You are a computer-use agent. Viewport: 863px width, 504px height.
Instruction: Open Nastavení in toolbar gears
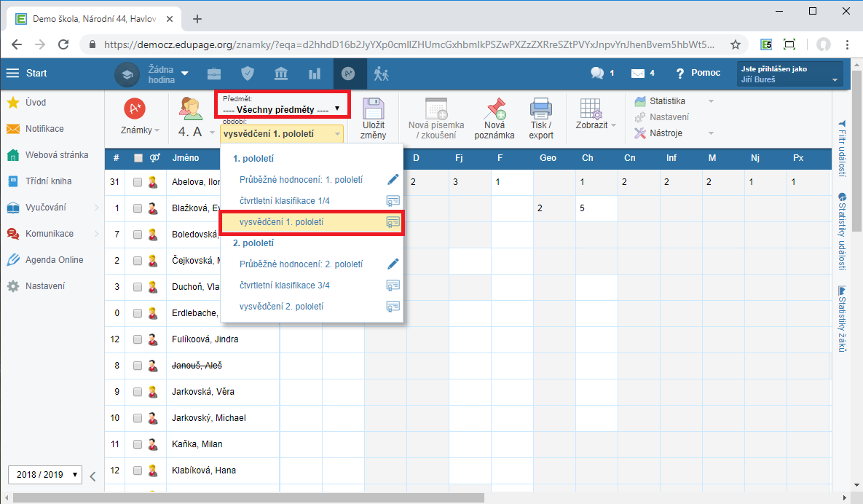(662, 117)
